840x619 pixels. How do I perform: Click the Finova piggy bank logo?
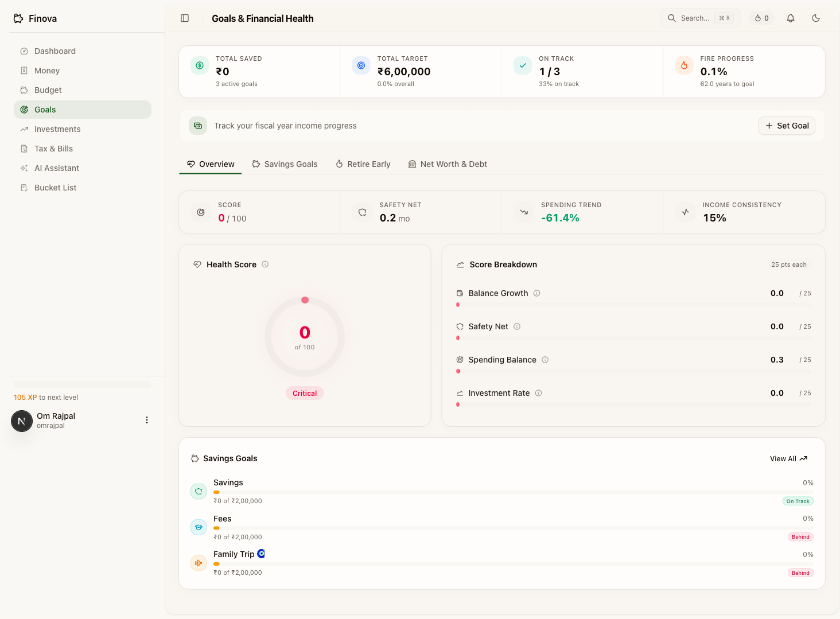coord(19,18)
